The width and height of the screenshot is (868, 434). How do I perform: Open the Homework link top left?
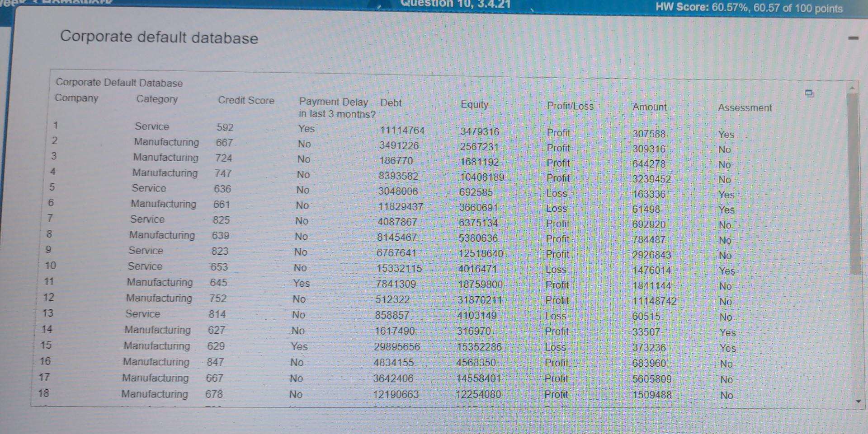point(72,3)
